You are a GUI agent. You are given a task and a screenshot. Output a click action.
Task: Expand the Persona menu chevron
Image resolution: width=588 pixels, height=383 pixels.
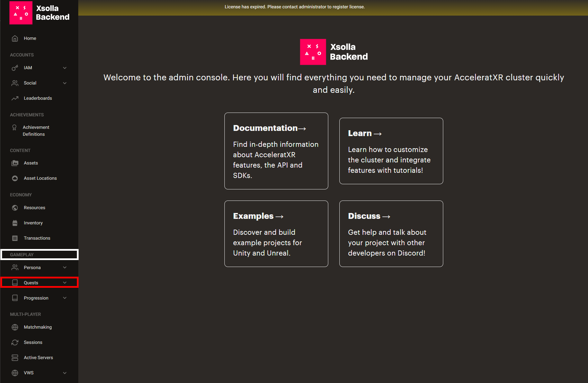point(65,268)
